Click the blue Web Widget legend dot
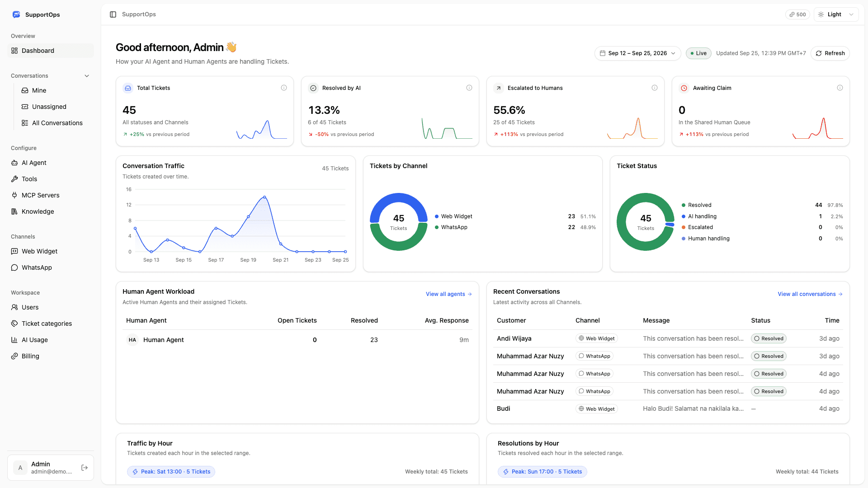Image resolution: width=868 pixels, height=488 pixels. tap(437, 216)
